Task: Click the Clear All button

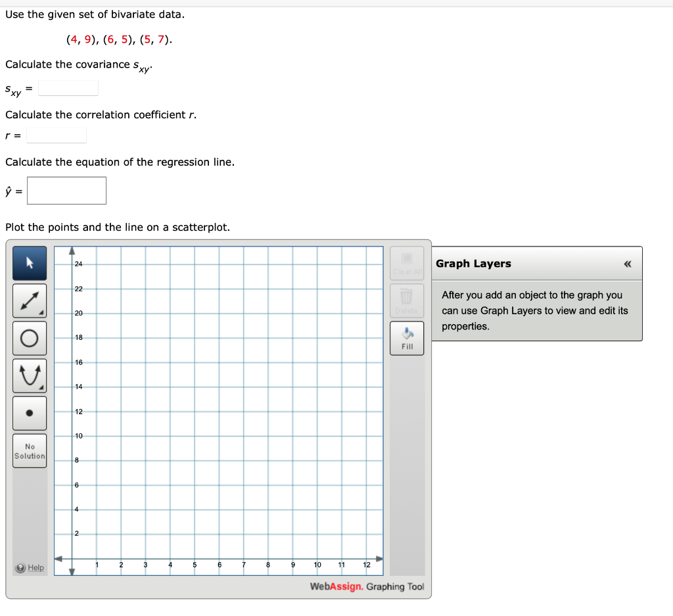Action: click(x=407, y=263)
